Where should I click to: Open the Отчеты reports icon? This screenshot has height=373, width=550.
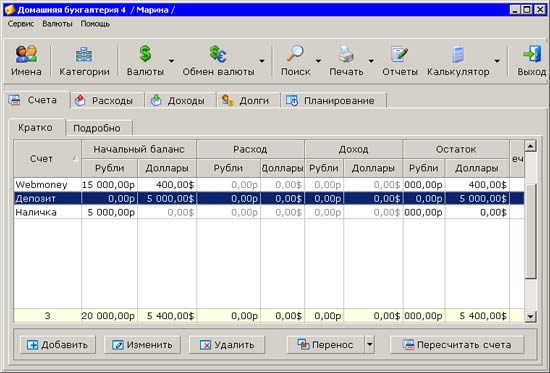(400, 54)
